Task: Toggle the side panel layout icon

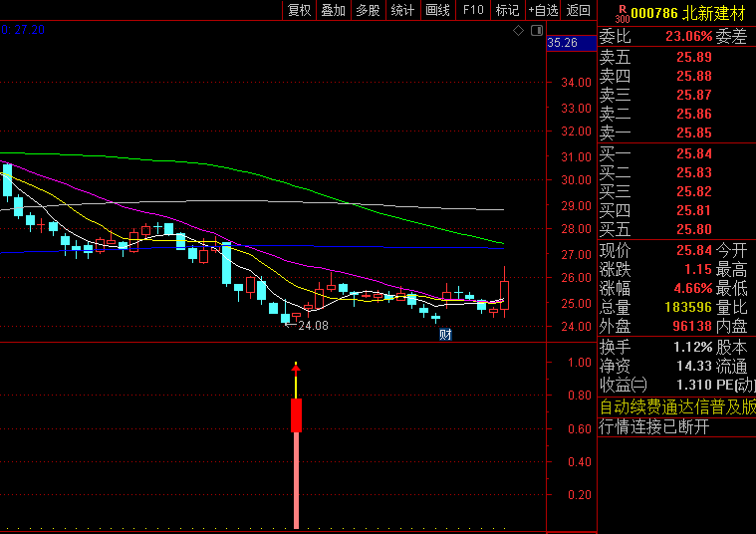Action: pyautogui.click(x=537, y=31)
